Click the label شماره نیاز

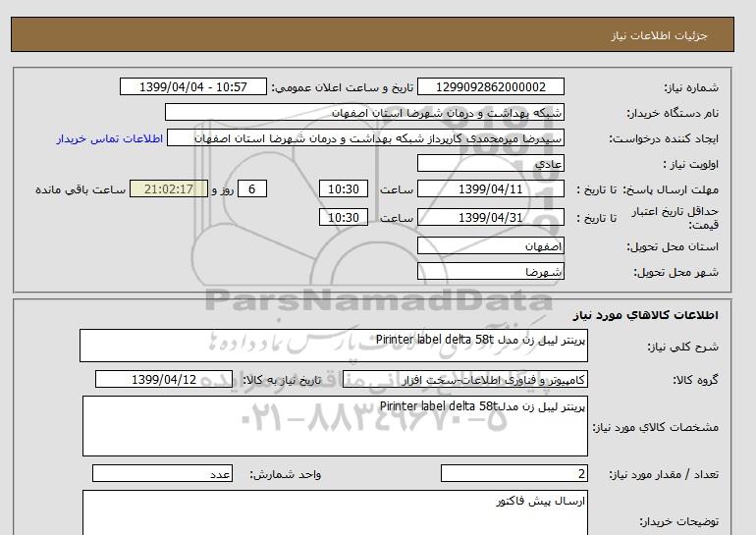click(691, 87)
